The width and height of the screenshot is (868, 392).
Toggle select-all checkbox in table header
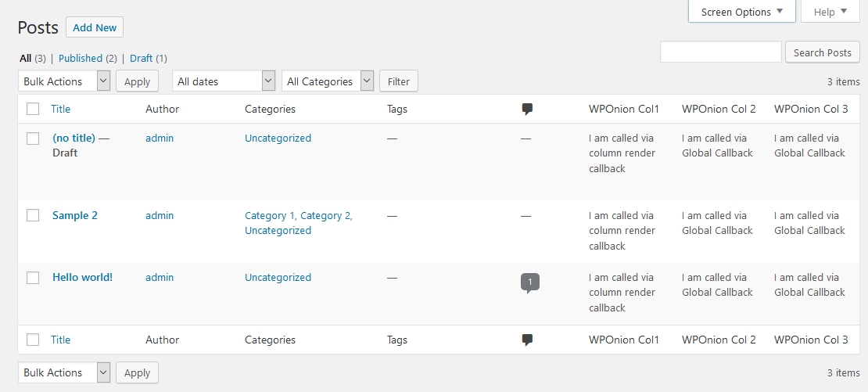click(33, 110)
